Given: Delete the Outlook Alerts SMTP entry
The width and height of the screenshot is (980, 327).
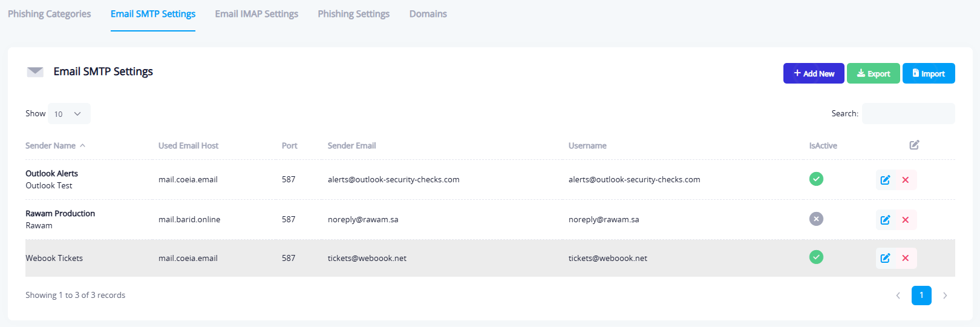Looking at the screenshot, I should point(906,180).
